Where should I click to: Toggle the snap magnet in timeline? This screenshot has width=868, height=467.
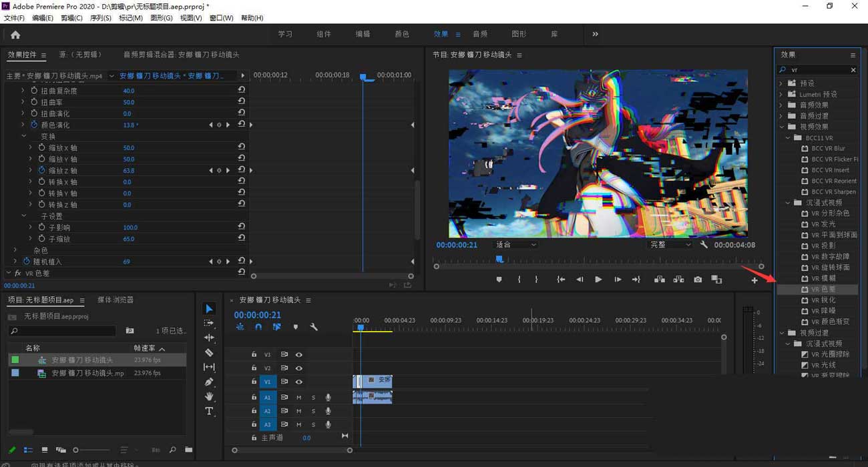[258, 327]
